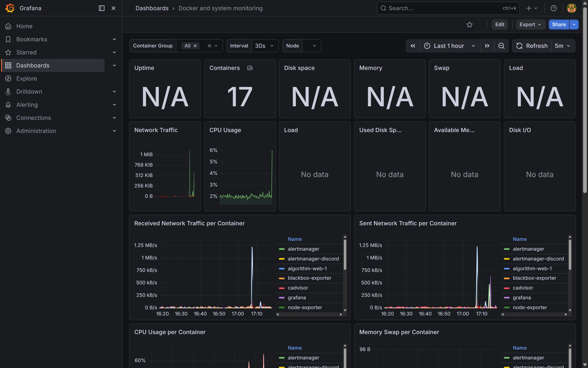Open the 5m refresh interval dropdown
The width and height of the screenshot is (588, 368).
(x=563, y=46)
